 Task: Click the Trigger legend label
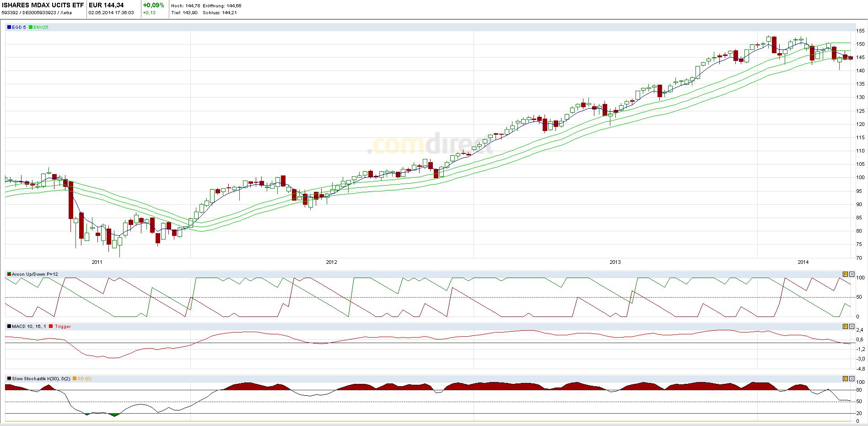[x=63, y=326]
